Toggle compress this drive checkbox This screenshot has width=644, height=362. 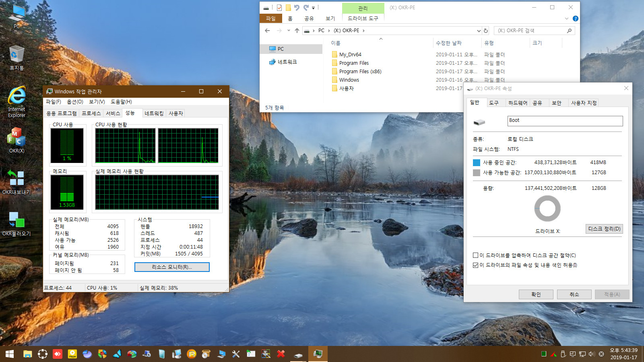475,255
